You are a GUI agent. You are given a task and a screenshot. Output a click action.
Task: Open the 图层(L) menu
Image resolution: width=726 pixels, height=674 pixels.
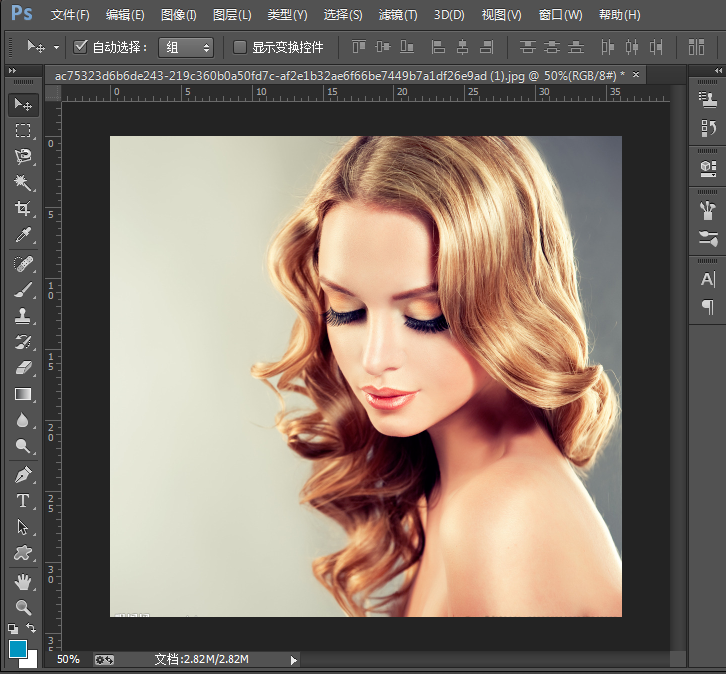click(232, 15)
